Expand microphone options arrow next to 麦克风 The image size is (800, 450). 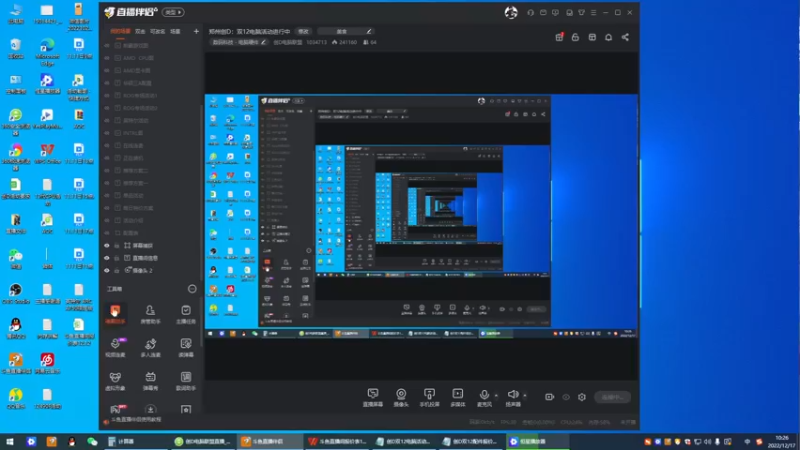tap(496, 395)
